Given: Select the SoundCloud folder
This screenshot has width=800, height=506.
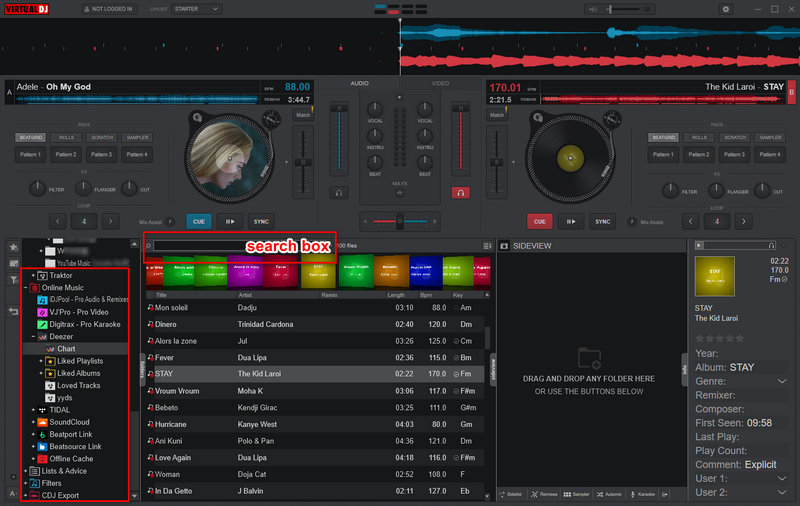Looking at the screenshot, I should (69, 422).
